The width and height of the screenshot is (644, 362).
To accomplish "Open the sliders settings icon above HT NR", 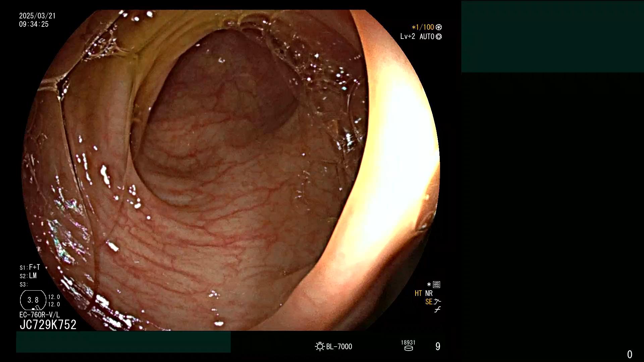I will (x=437, y=285).
